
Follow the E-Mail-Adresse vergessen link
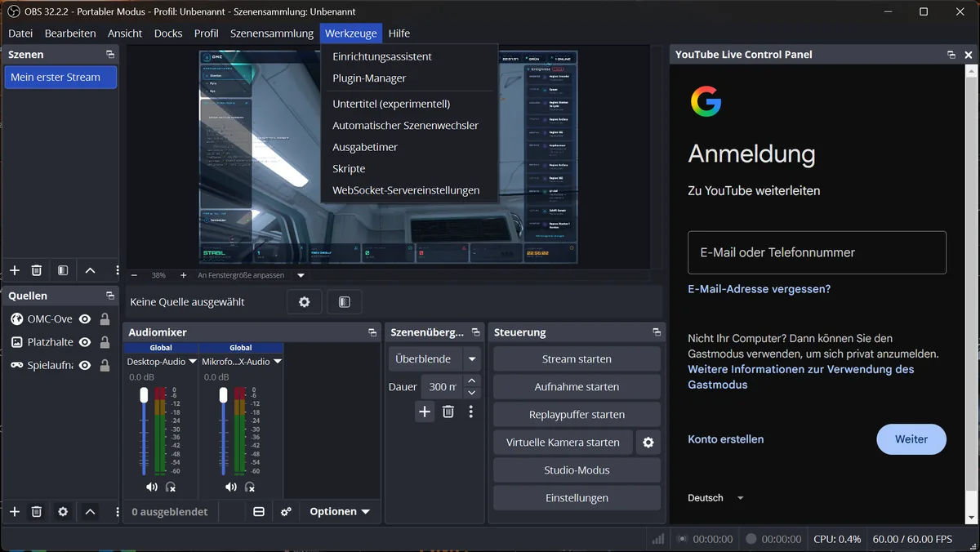(x=759, y=289)
